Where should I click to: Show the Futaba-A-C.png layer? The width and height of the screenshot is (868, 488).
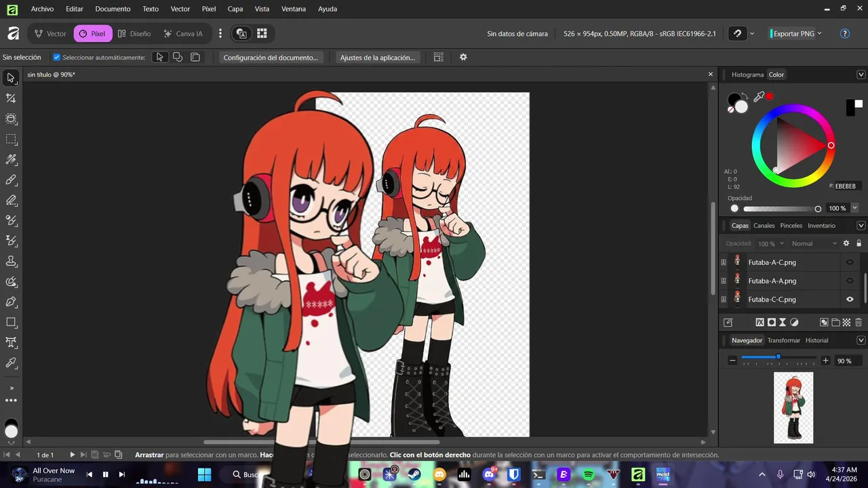[x=850, y=262]
